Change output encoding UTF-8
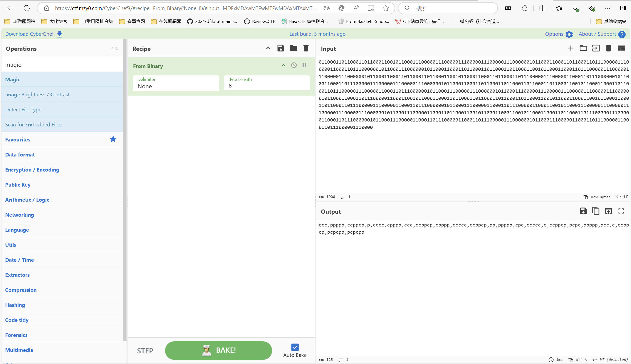Image resolution: width=631 pixels, height=364 pixels. point(577,360)
